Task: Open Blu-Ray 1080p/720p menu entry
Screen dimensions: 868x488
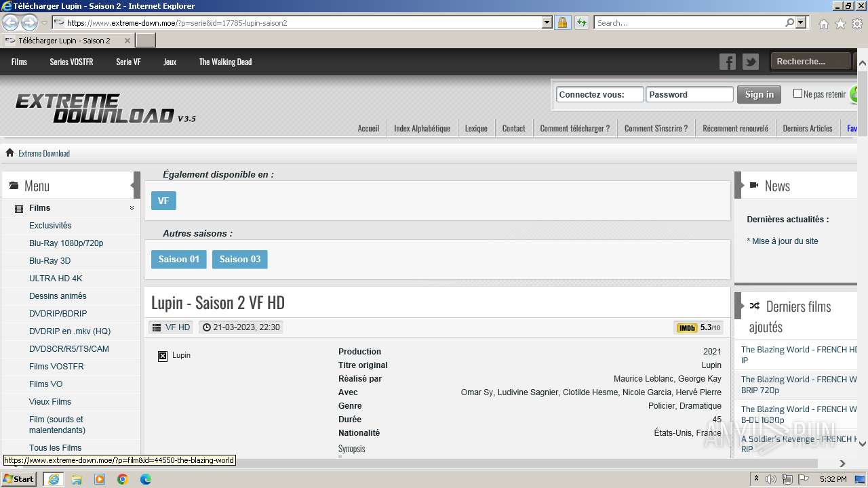Action: 66,243
